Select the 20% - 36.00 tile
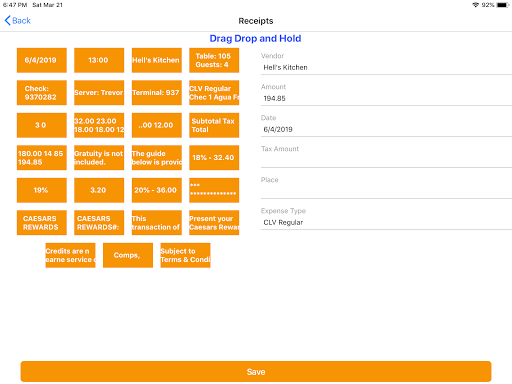This screenshot has width=512, height=384. 157,190
